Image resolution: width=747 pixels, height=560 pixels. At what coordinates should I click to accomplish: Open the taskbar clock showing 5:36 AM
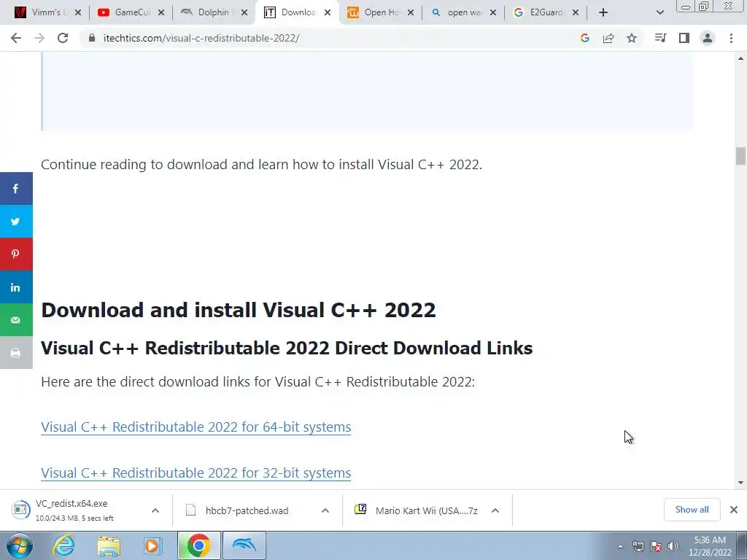coord(711,546)
